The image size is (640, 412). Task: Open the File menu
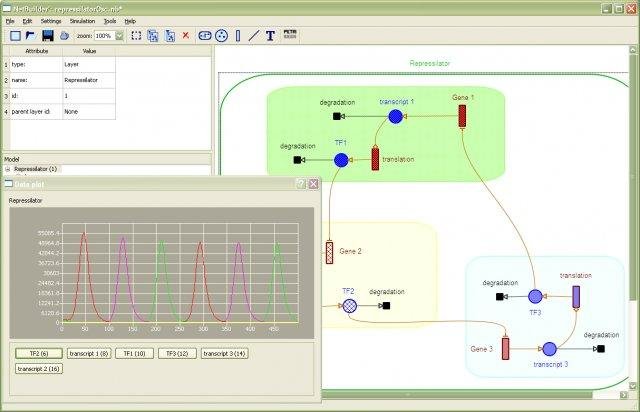pyautogui.click(x=10, y=21)
